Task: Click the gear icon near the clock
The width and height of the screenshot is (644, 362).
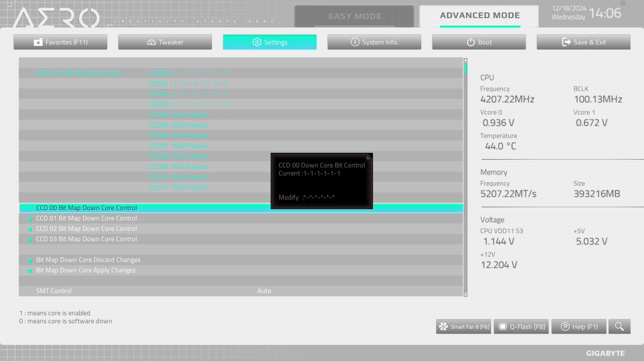Action: (x=623, y=4)
